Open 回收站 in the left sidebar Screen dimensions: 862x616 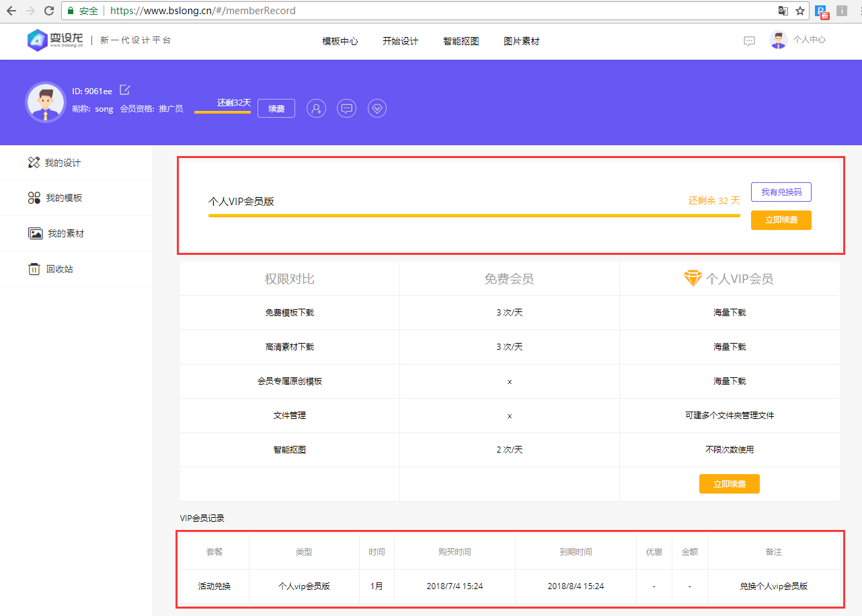tap(59, 269)
